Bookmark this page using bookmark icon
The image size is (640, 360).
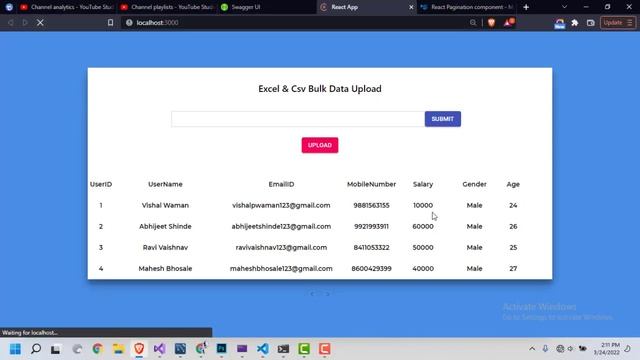point(110,23)
